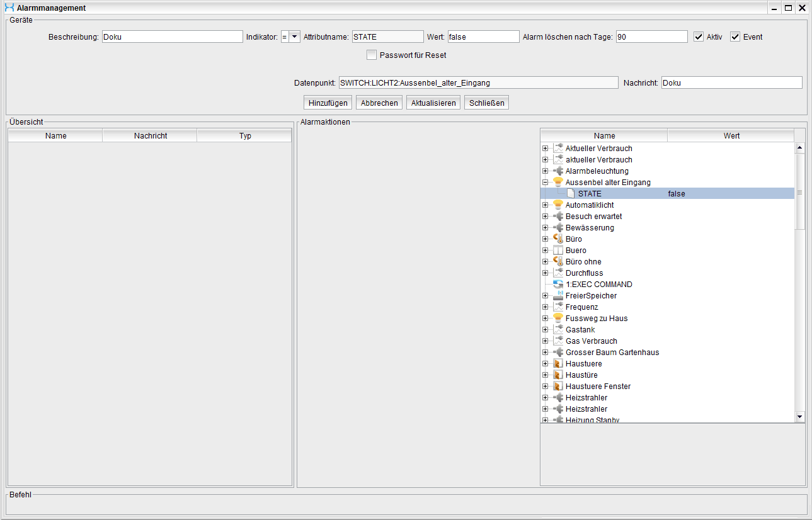Open the Indikator dropdown
This screenshot has height=520, width=812.
(294, 37)
